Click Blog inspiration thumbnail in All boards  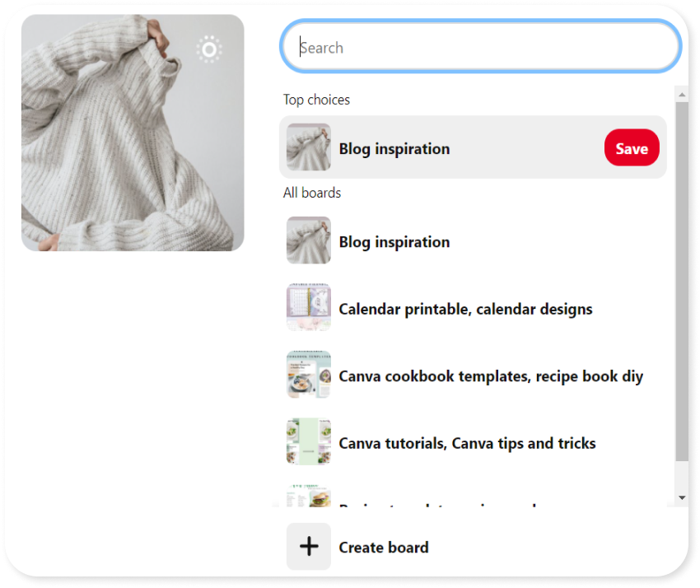click(309, 240)
